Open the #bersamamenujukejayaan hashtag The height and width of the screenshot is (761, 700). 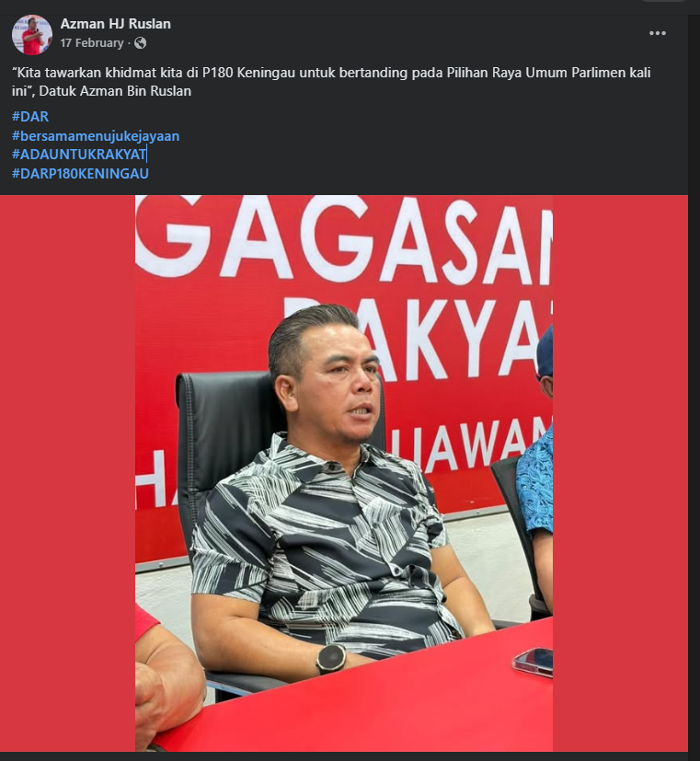[96, 136]
